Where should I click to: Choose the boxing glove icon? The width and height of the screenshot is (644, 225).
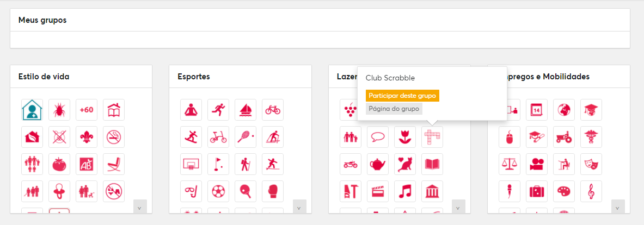(273, 191)
